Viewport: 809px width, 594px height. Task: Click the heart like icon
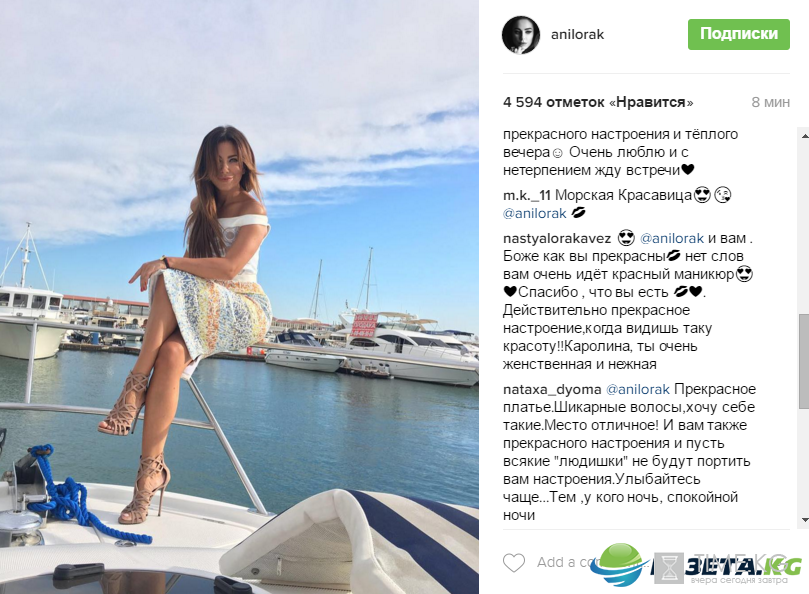(x=514, y=563)
